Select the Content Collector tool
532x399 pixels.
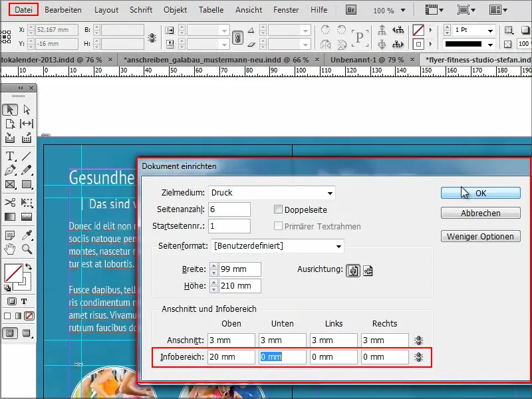[10, 138]
